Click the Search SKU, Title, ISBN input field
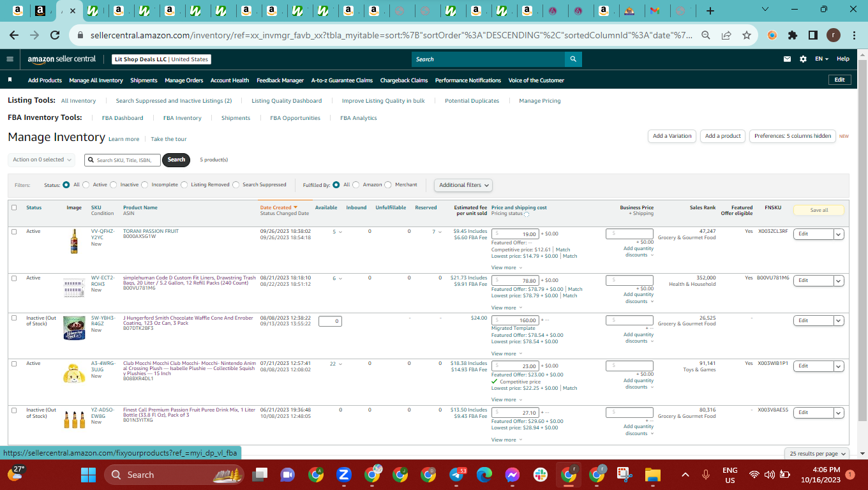 122,160
